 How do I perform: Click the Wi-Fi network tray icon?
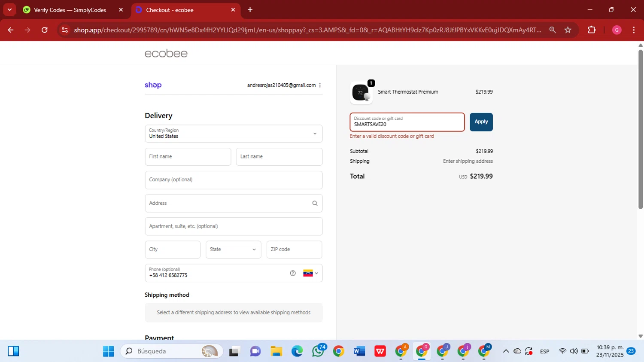pyautogui.click(x=562, y=351)
